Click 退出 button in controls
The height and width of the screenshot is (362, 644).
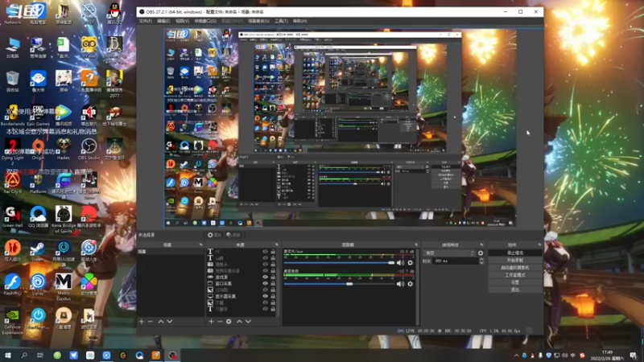click(515, 290)
